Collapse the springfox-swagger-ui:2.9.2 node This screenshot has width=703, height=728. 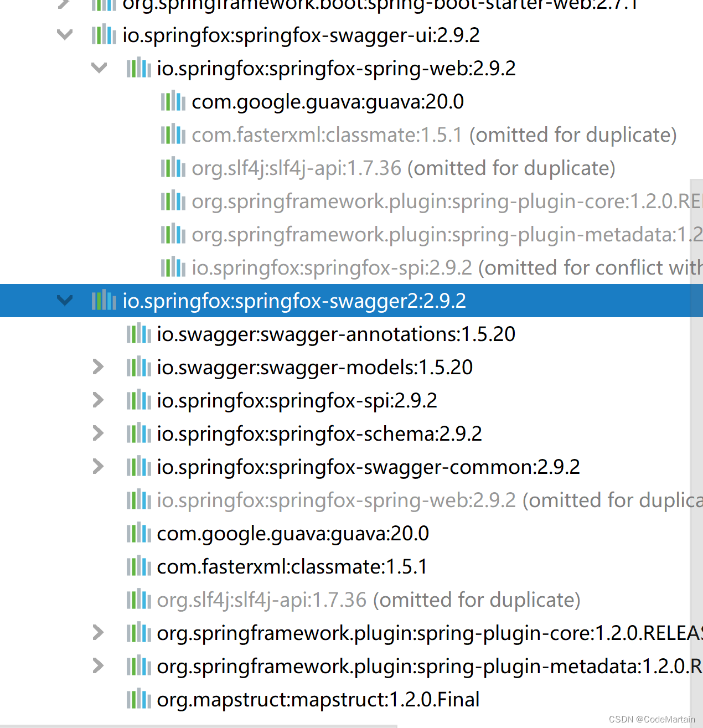click(x=64, y=34)
